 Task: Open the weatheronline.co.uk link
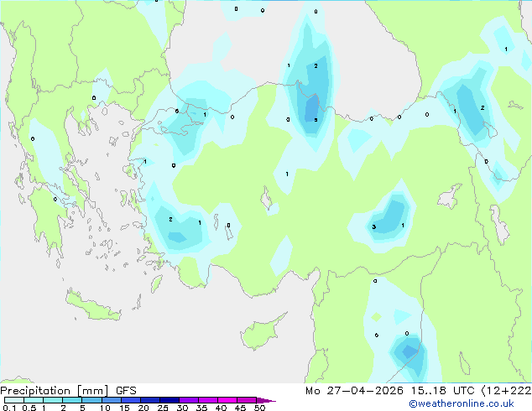point(462,403)
